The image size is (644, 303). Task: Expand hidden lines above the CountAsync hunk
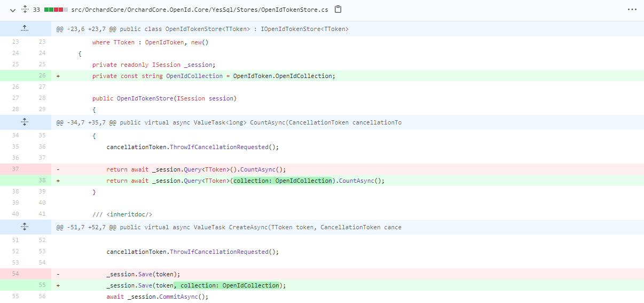(x=26, y=122)
